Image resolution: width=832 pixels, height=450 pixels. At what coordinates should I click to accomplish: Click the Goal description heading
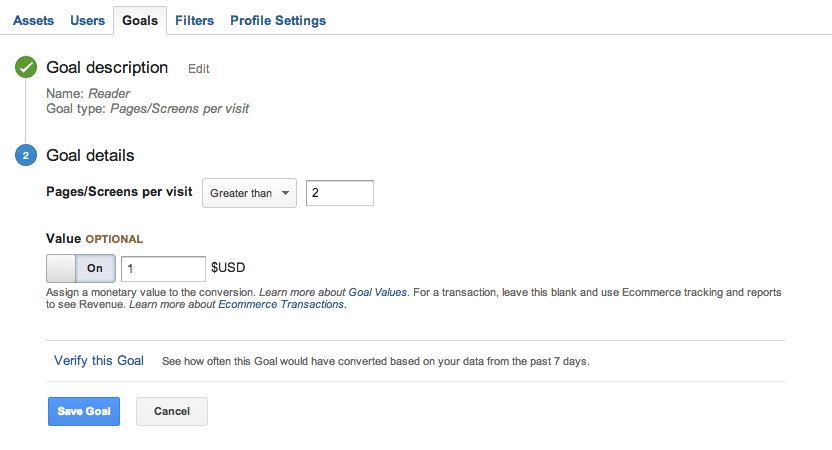tap(107, 68)
